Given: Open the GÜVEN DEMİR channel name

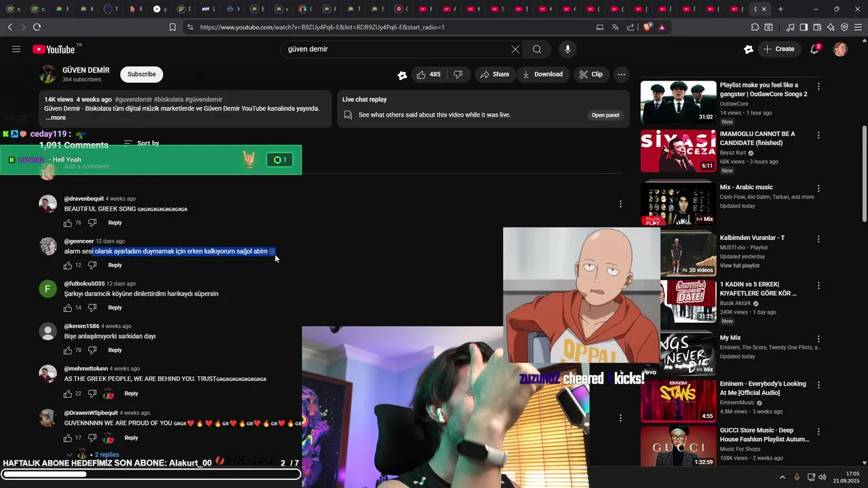Looking at the screenshot, I should [86, 70].
